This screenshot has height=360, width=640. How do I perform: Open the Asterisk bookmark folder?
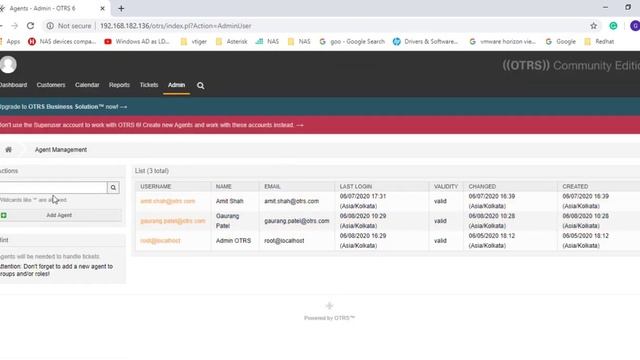coord(231,42)
